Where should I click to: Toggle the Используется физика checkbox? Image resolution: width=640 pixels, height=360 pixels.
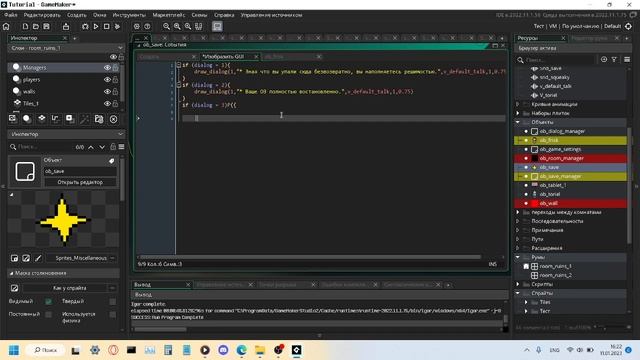[x=113, y=314]
